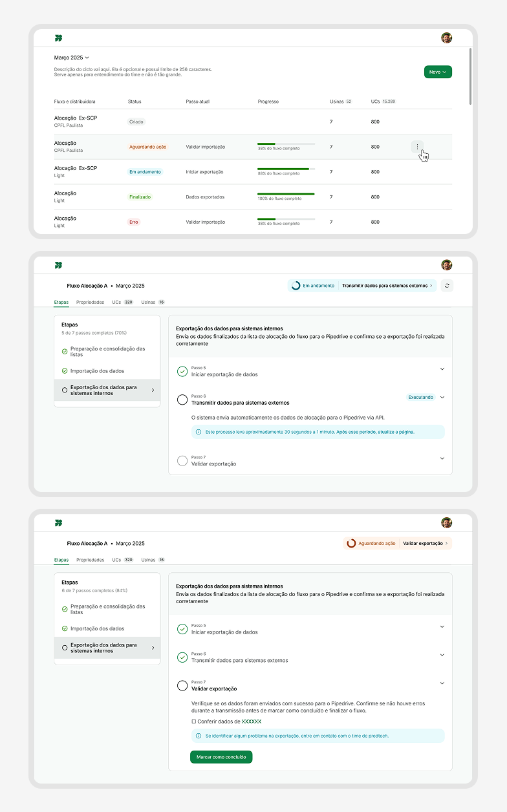Open the Março 2025 cycle dropdown
The image size is (507, 812).
click(72, 58)
